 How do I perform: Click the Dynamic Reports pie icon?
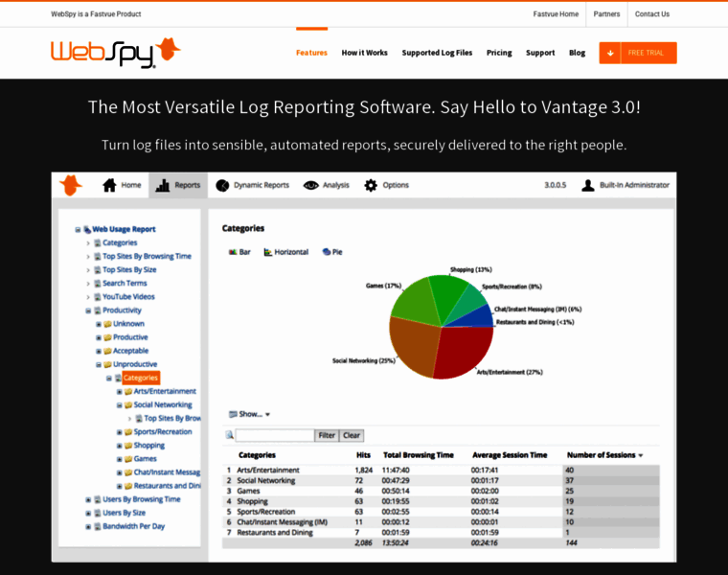coord(222,185)
